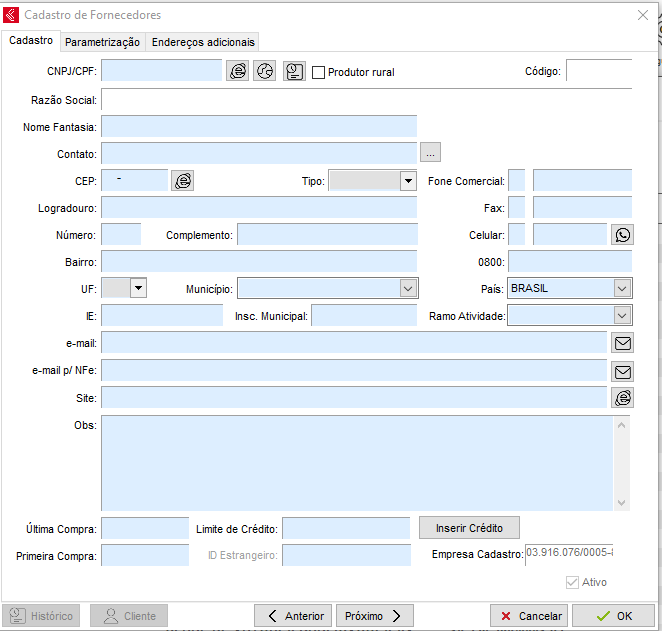Click the web lookup icon beside CNPJ/CPF
Image resolution: width=662 pixels, height=631 pixels.
(237, 71)
